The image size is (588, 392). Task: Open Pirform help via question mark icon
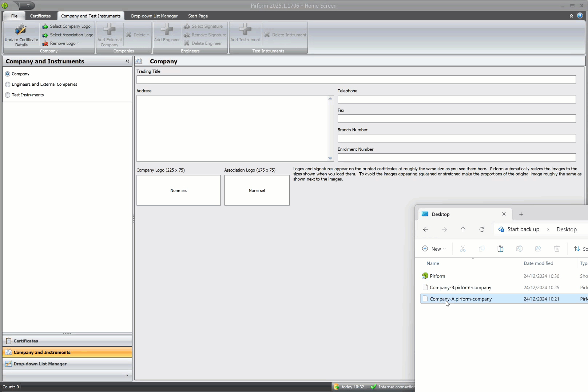tap(580, 16)
